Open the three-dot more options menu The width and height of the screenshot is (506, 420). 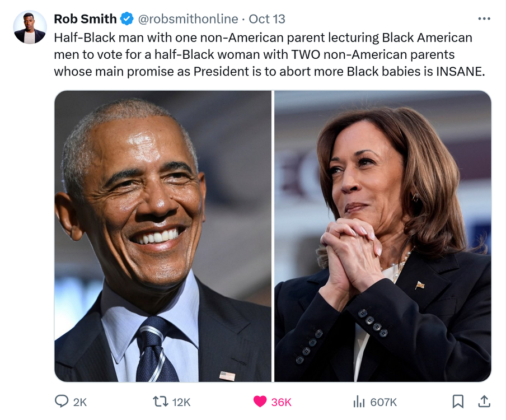point(484,19)
